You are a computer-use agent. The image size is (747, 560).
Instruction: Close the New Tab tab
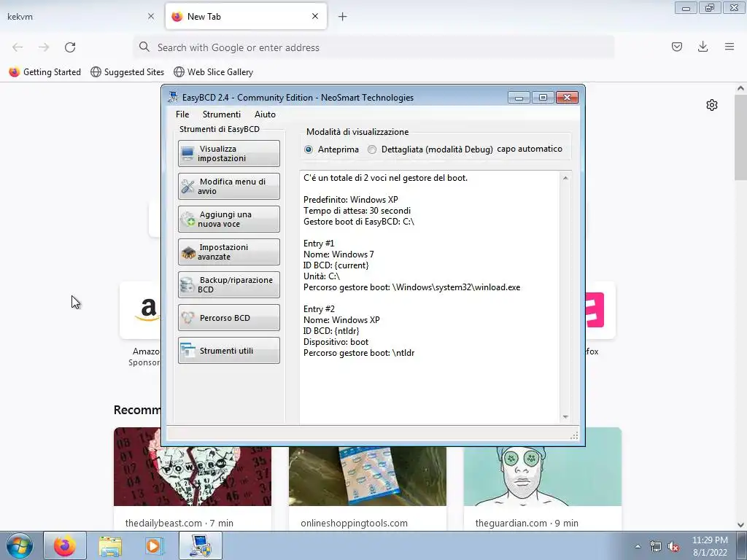315,16
